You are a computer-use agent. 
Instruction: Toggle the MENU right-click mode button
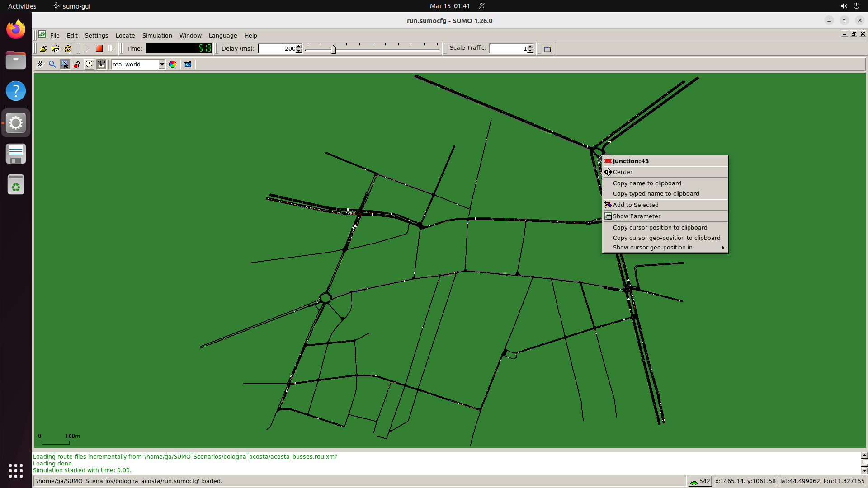click(x=101, y=65)
